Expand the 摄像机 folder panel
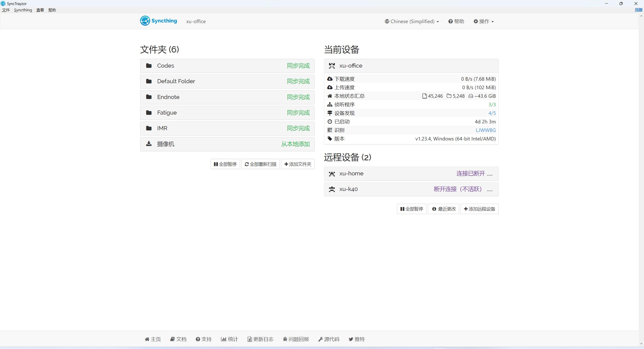Viewport: 644px width, 349px height. click(x=227, y=144)
